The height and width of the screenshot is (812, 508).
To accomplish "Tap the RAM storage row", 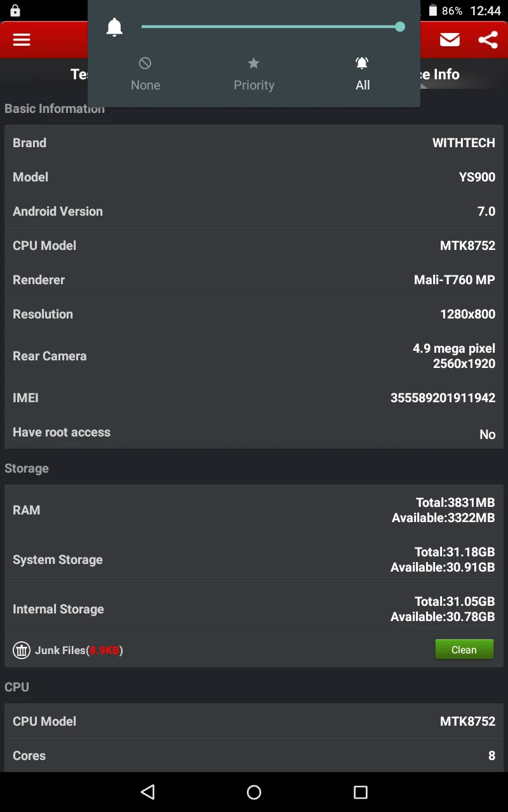I will point(254,510).
